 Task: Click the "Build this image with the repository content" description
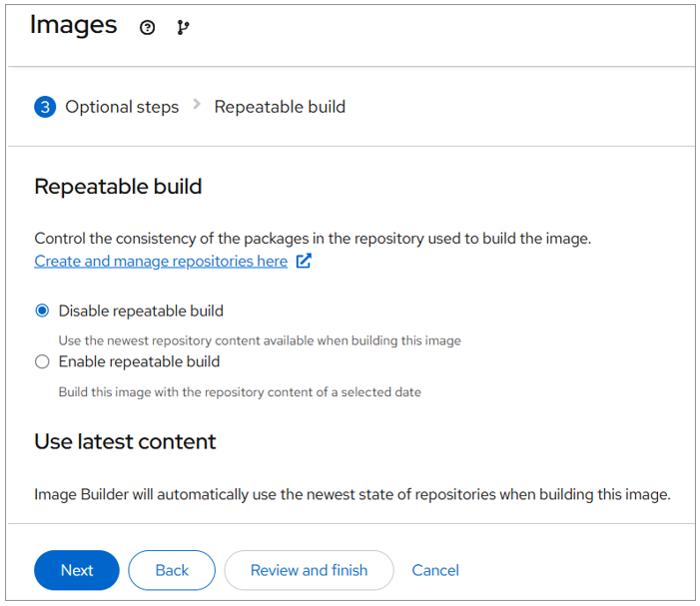coord(240,392)
